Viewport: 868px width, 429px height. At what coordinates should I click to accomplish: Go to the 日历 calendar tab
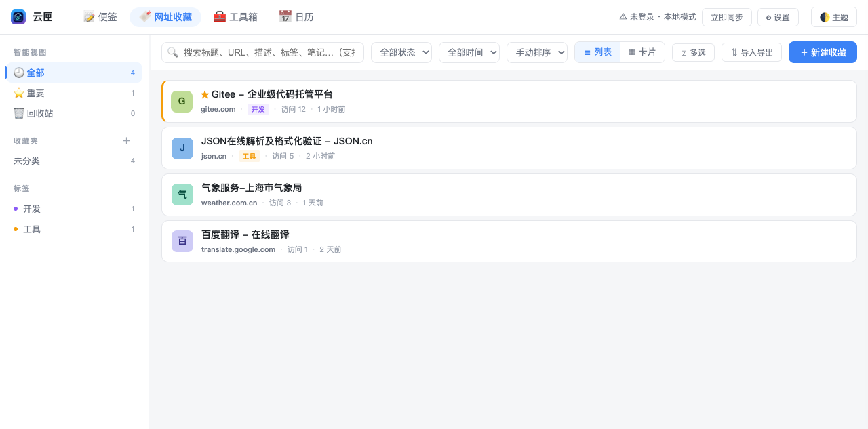[x=296, y=17]
